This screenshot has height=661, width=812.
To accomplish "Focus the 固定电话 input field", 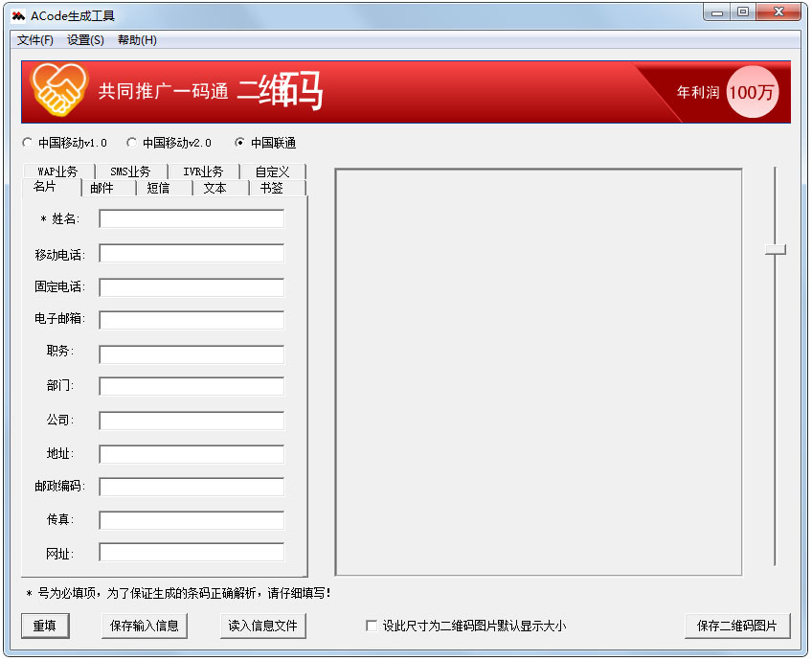I will point(192,287).
